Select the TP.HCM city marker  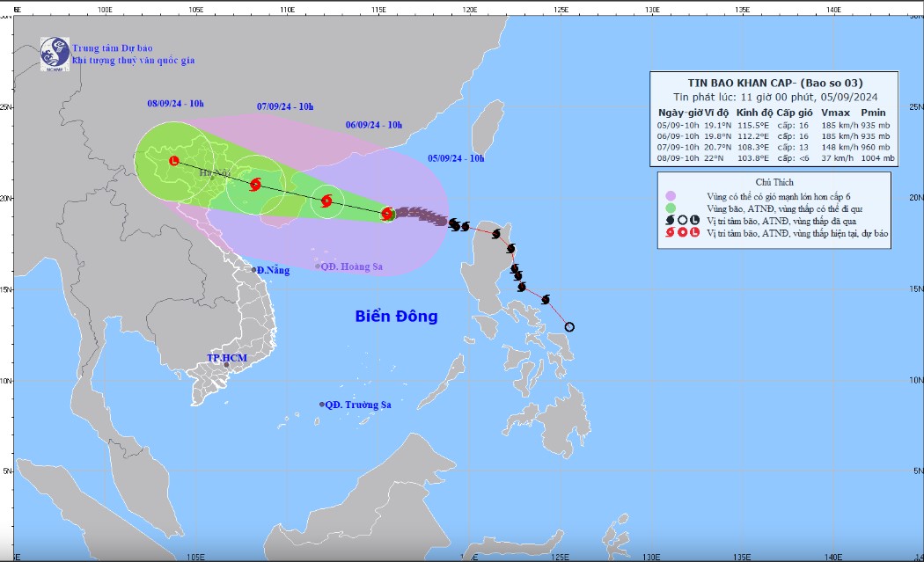pyautogui.click(x=226, y=365)
